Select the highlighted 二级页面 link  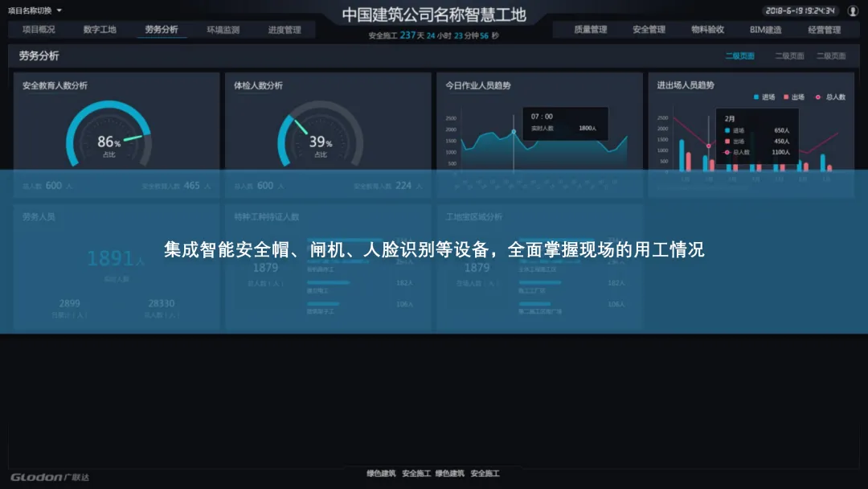click(739, 56)
